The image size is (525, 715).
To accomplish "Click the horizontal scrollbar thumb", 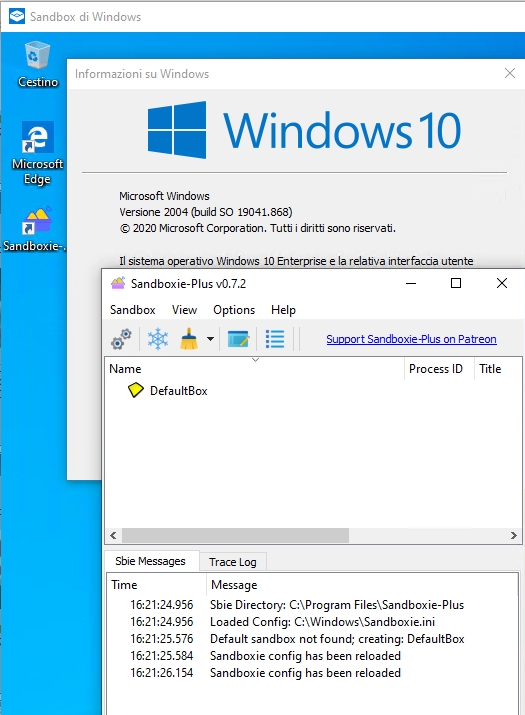I will pos(235,535).
